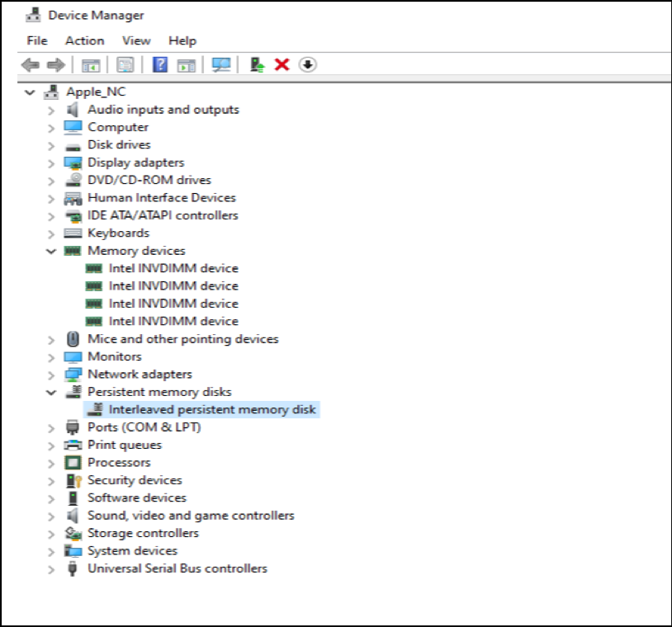Viewport: 672px width, 627px height.
Task: Click the blue Help question mark icon
Action: pos(160,64)
